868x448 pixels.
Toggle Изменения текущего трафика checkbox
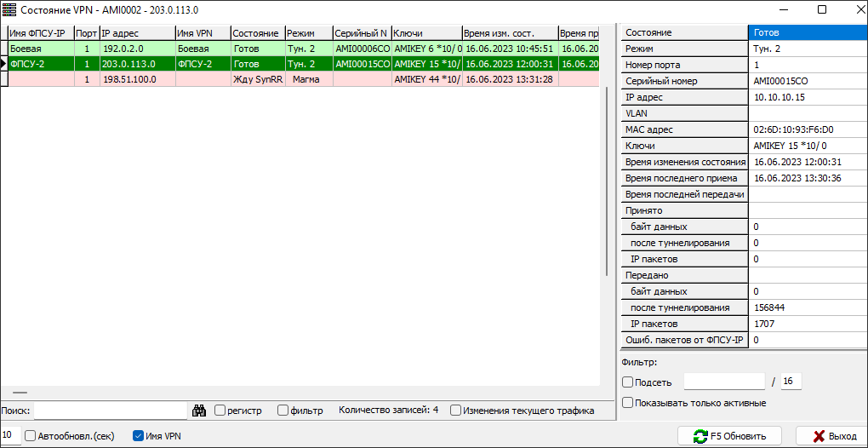[456, 411]
